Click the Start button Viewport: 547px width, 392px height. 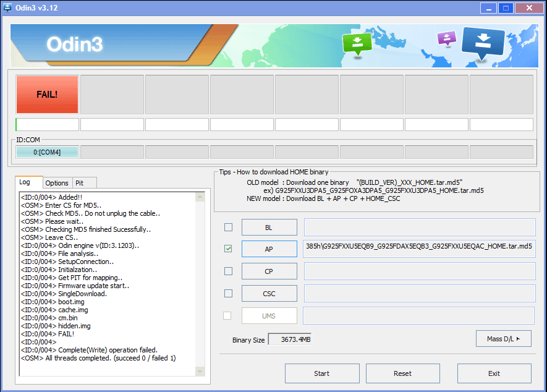[322, 373]
